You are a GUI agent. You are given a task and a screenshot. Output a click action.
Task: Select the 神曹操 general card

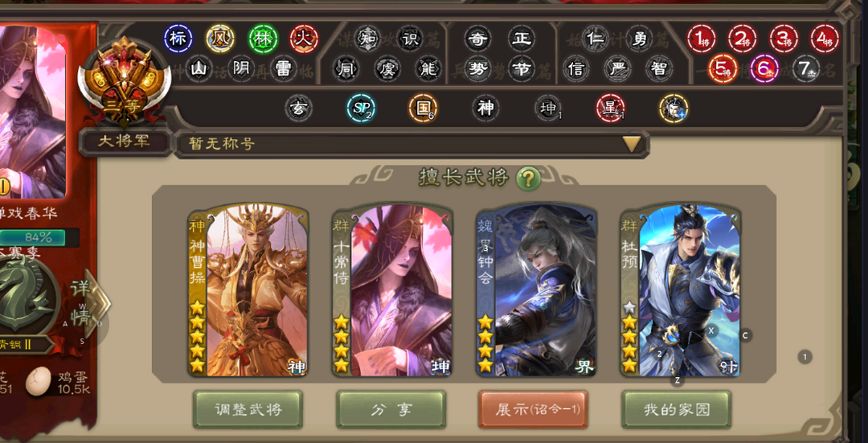(x=248, y=290)
